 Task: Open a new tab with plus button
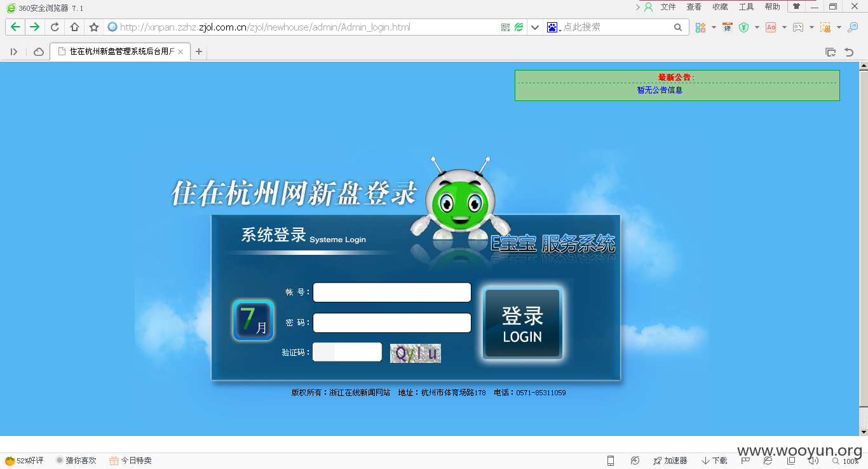pos(199,51)
